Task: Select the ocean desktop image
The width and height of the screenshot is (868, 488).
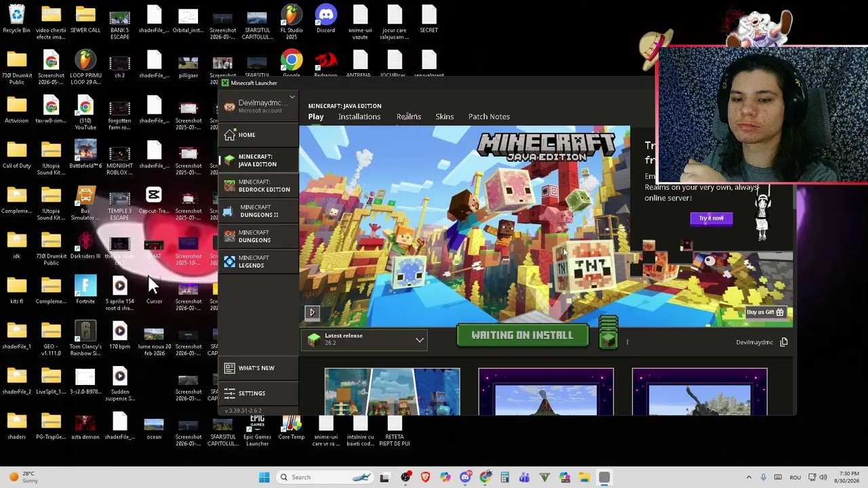Action: tap(154, 426)
